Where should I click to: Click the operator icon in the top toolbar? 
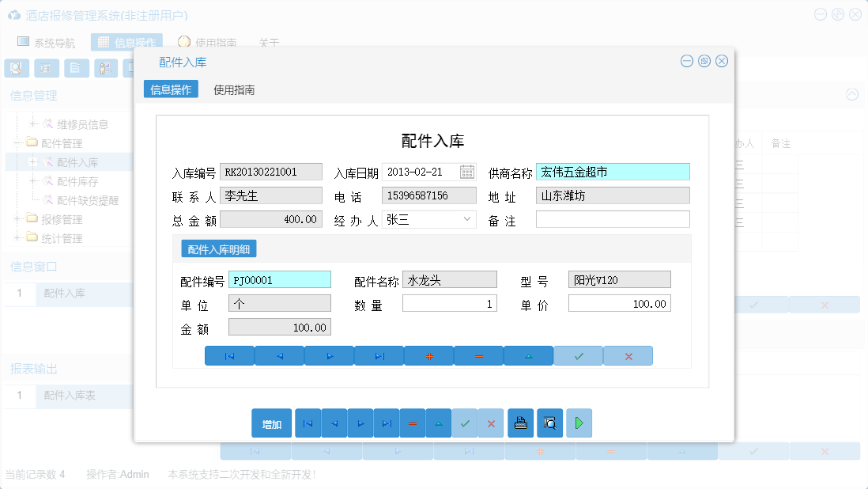104,68
